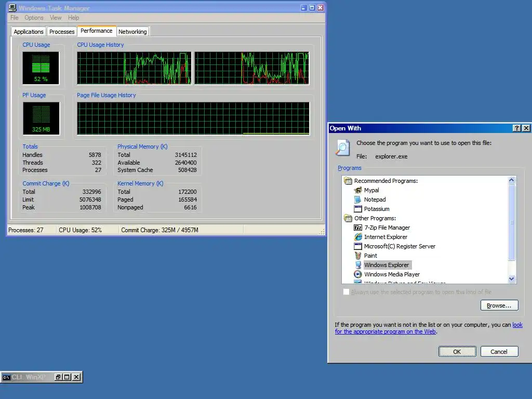
Task: Select the Performance tab
Action: [x=96, y=31]
